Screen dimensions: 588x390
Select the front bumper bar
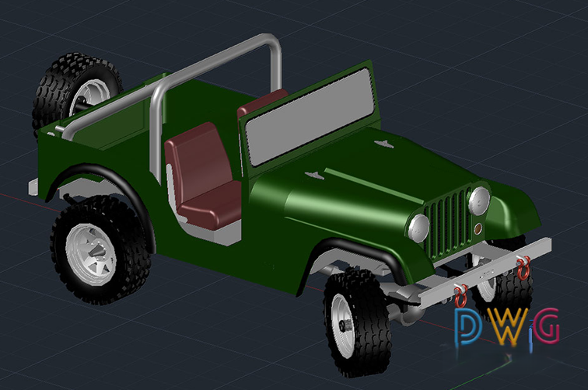485,273
